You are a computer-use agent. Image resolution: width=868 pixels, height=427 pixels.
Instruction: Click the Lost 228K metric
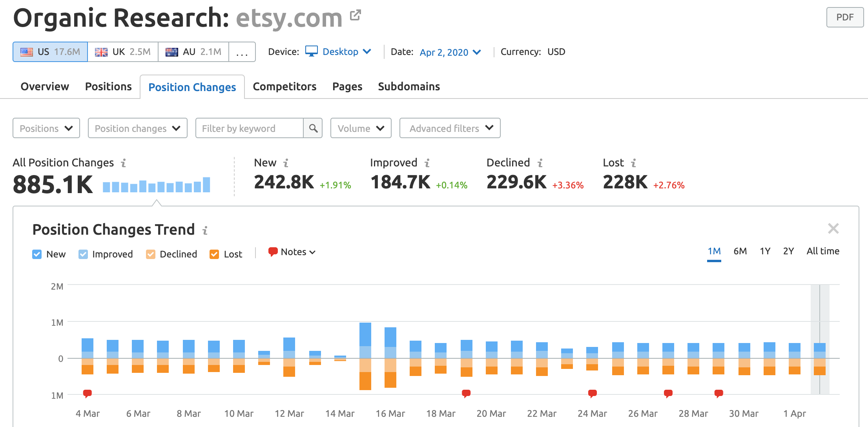[x=625, y=182]
